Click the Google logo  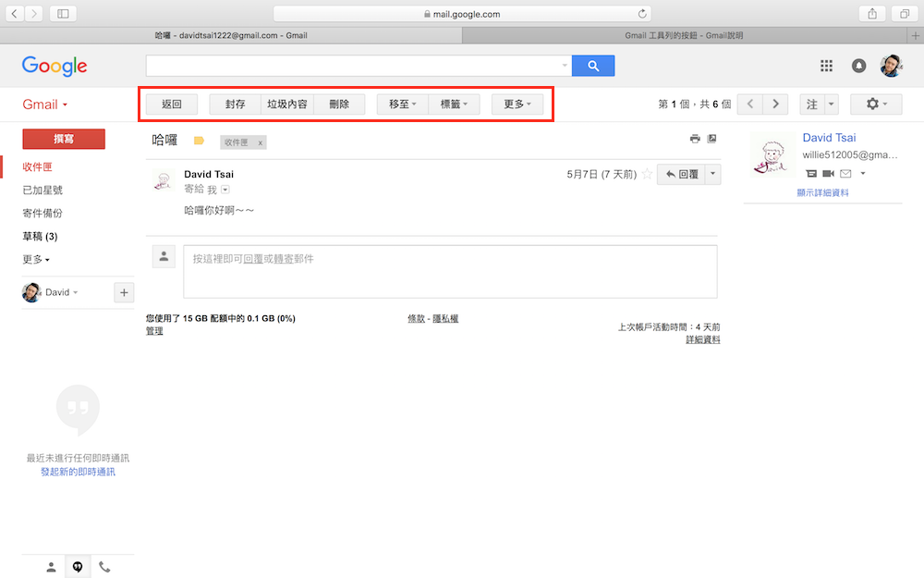[x=55, y=66]
